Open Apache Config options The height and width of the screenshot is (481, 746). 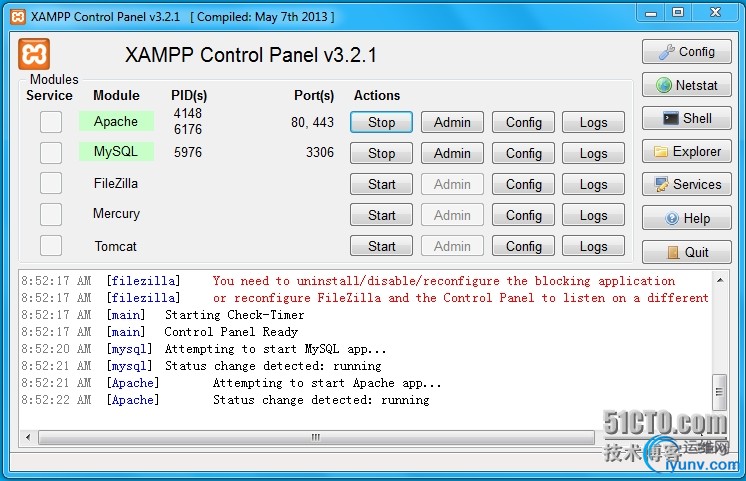(523, 122)
